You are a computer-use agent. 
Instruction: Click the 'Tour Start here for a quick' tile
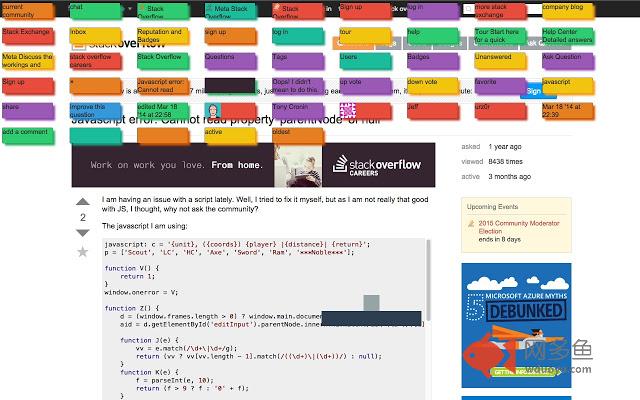[500, 36]
